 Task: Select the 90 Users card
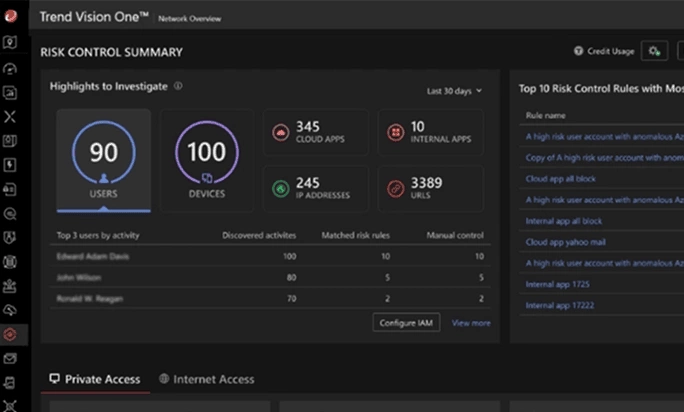(x=104, y=161)
